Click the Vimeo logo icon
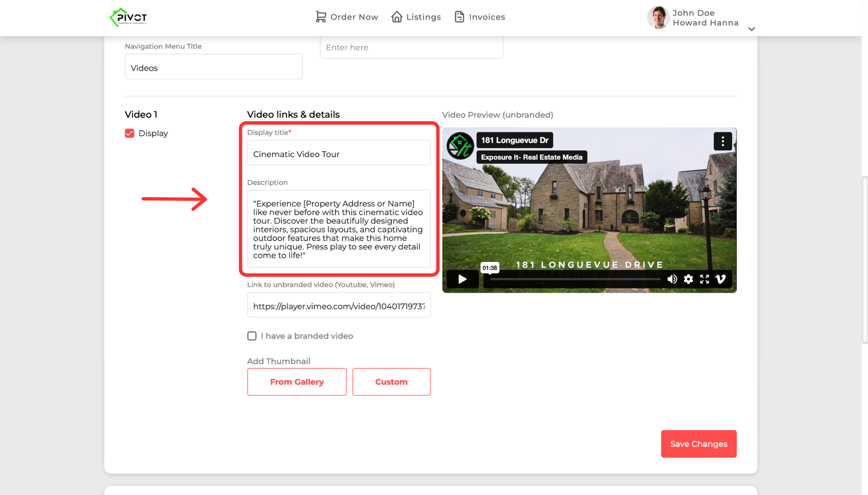 [721, 279]
